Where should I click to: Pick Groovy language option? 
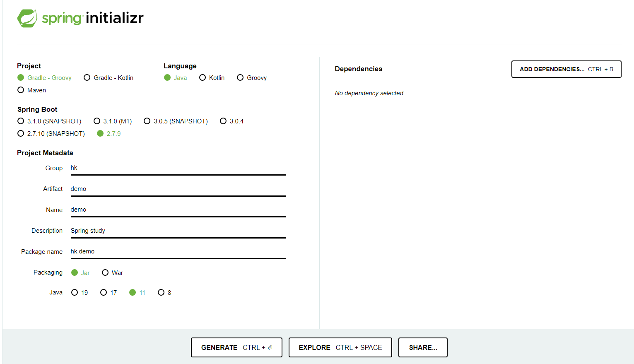pos(252,78)
